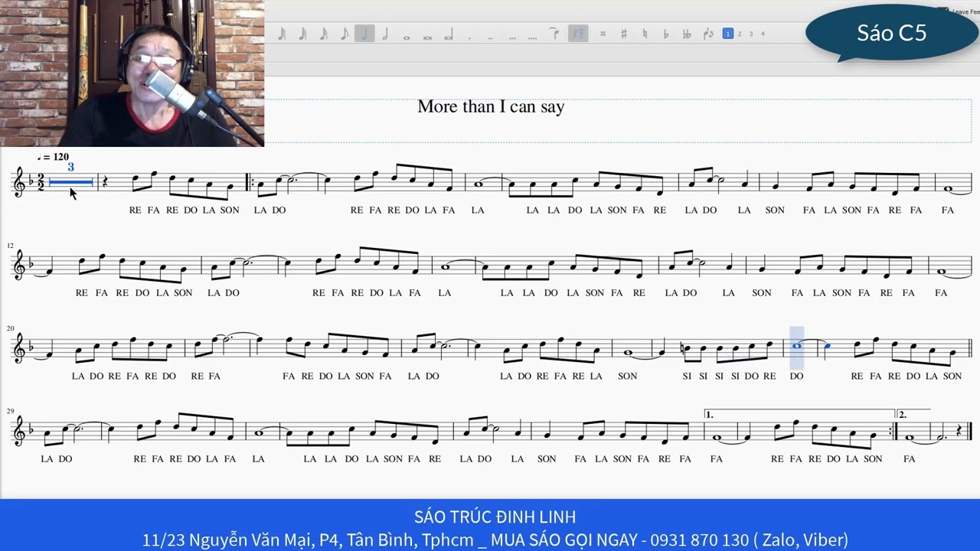Apply the double sharp accidental
This screenshot has width=980, height=551.
click(x=603, y=34)
